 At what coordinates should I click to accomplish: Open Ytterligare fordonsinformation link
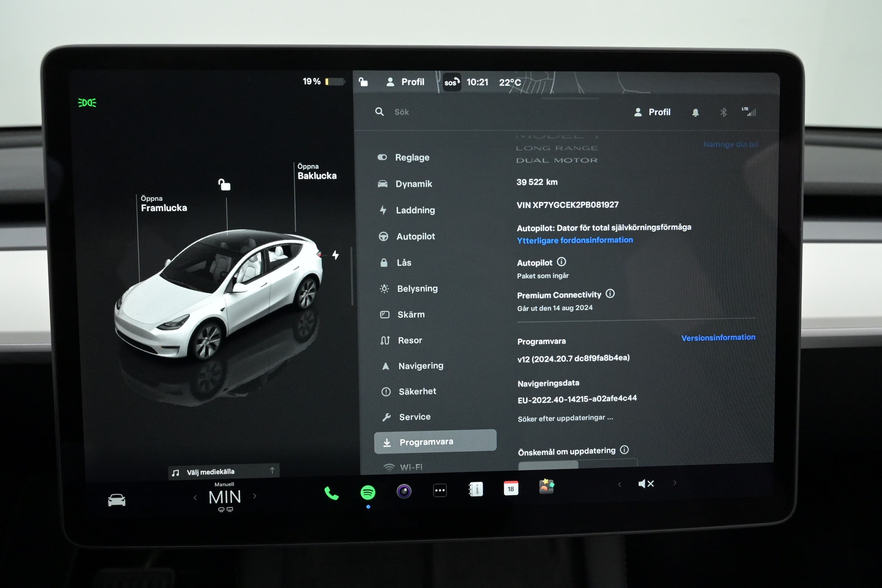pos(574,240)
